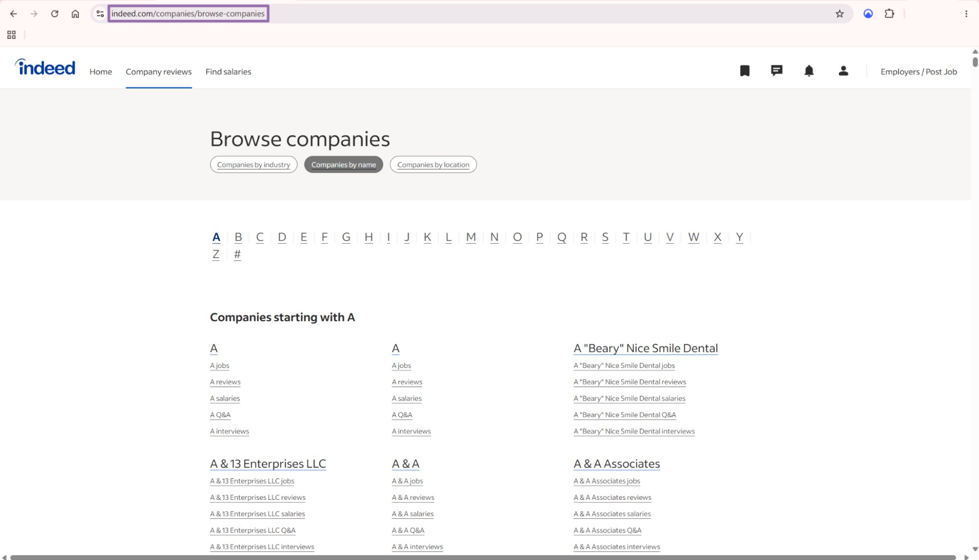Open A & A Associates jobs
Image resolution: width=979 pixels, height=560 pixels.
(x=607, y=481)
